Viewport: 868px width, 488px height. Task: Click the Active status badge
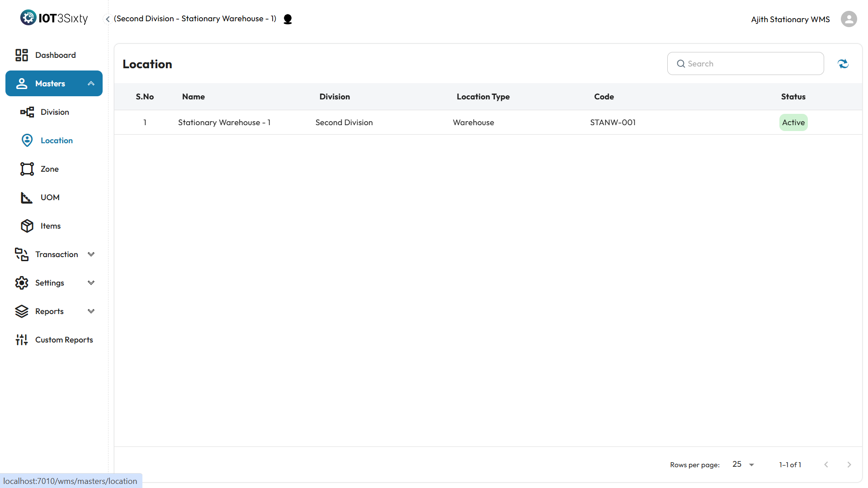pyautogui.click(x=793, y=122)
